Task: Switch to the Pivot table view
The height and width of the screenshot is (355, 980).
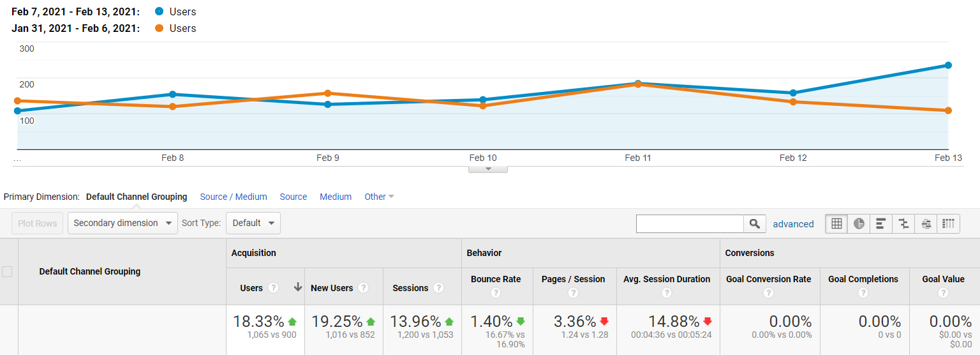Action: pos(949,223)
